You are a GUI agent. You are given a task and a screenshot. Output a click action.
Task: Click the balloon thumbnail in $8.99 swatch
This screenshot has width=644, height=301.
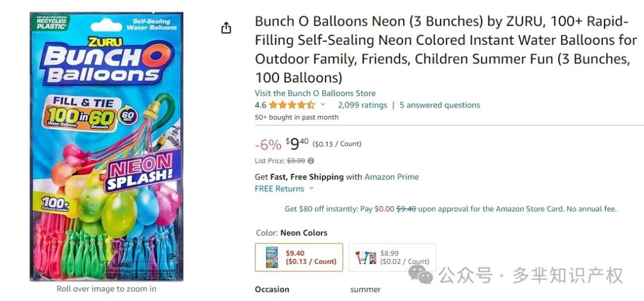click(x=365, y=257)
